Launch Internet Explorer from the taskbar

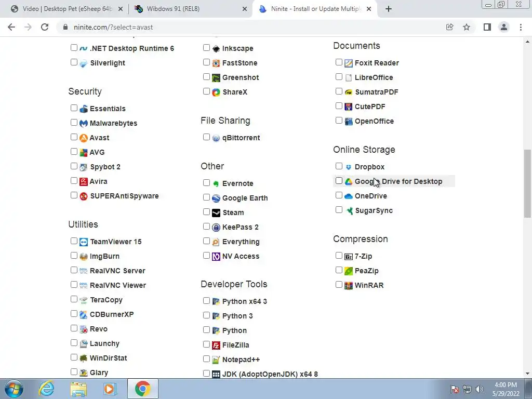pos(46,389)
